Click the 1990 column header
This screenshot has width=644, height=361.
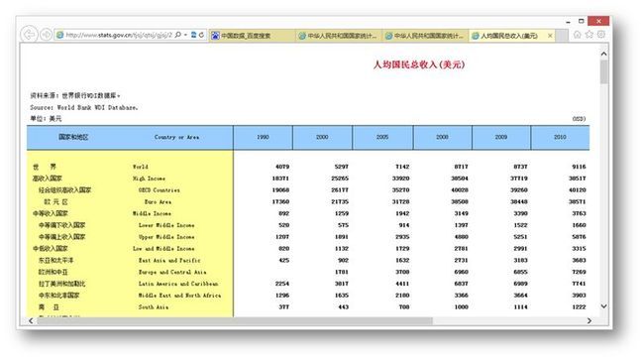click(263, 137)
